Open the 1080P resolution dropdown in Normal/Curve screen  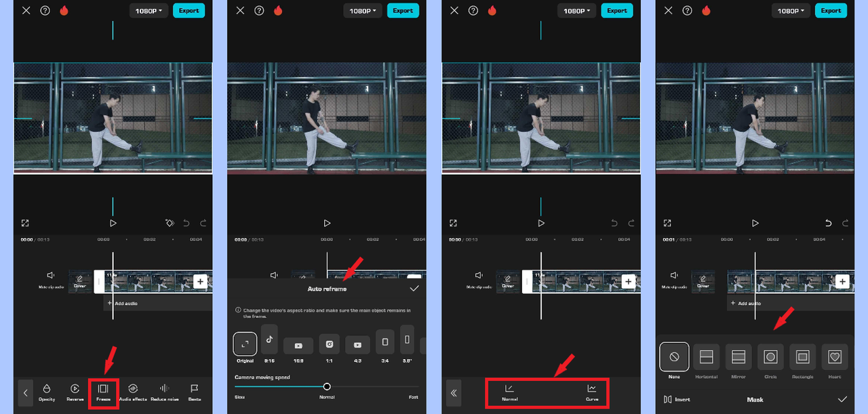click(x=577, y=11)
